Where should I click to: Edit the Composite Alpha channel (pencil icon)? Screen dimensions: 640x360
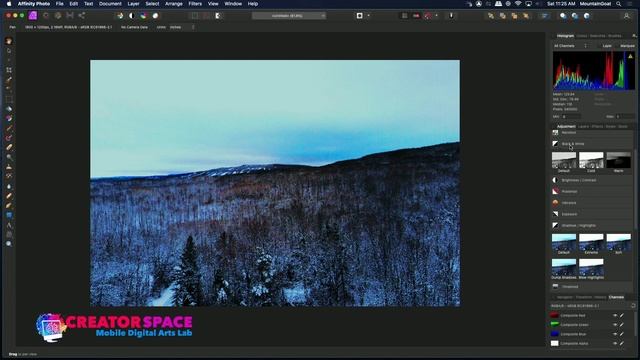pos(622,344)
